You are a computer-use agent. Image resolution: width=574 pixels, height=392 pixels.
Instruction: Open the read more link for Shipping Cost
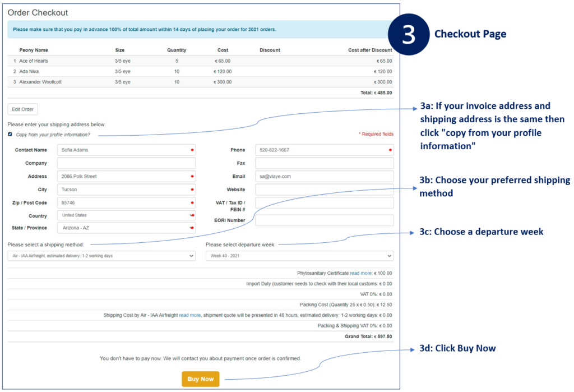click(x=189, y=315)
